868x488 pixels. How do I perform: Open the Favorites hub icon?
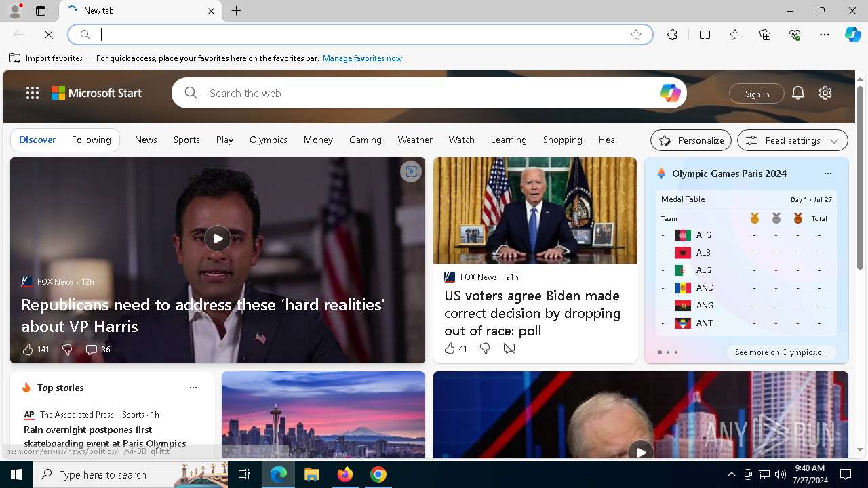735,35
